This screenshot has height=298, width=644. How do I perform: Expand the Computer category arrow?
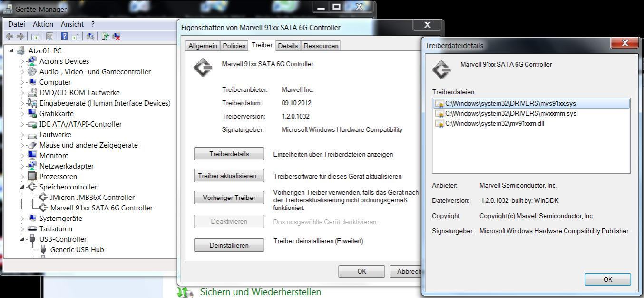click(x=22, y=82)
